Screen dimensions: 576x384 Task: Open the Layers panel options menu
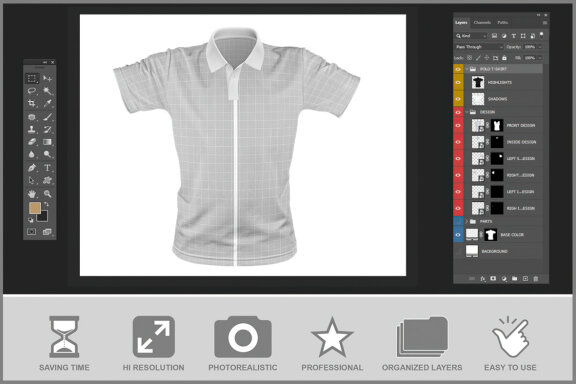[x=545, y=23]
